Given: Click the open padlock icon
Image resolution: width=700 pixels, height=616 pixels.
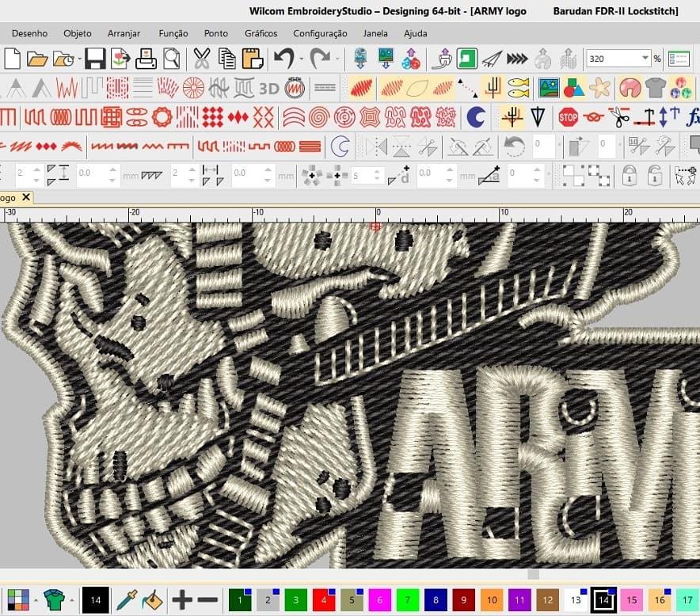Looking at the screenshot, I should (x=654, y=176).
